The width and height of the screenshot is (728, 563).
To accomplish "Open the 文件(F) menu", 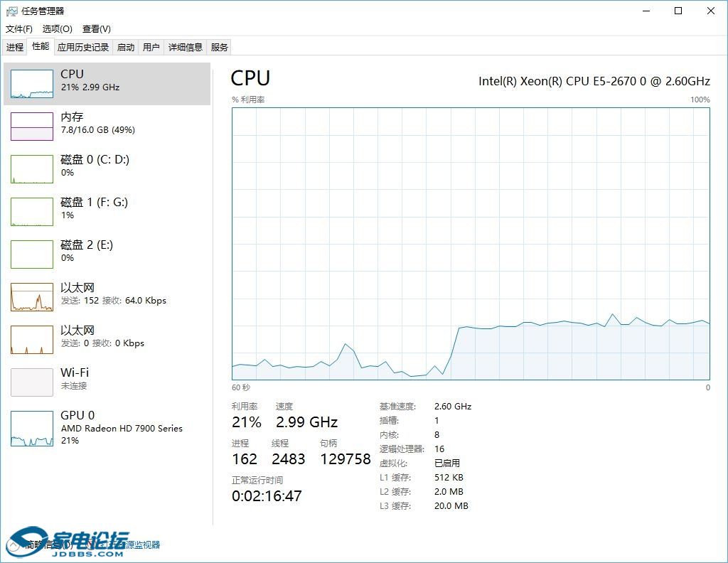I will (x=19, y=29).
